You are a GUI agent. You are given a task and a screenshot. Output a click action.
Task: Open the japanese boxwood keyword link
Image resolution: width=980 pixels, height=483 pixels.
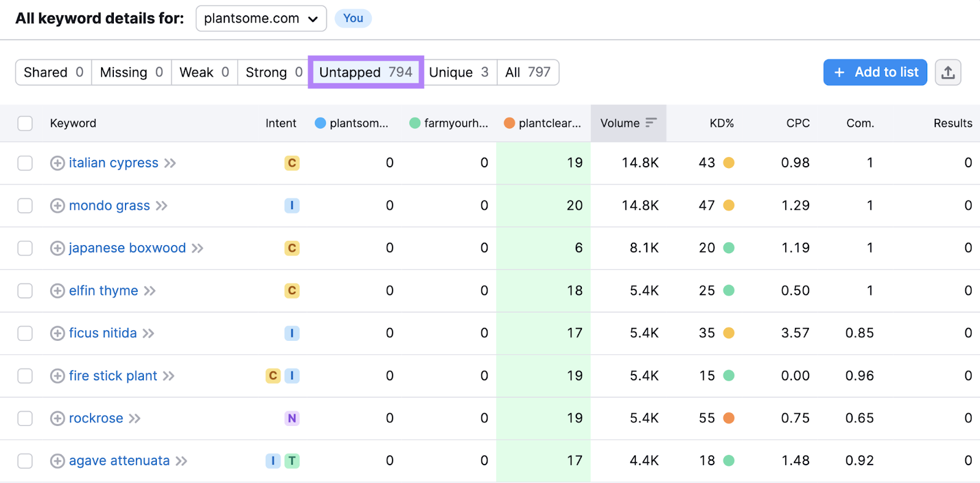click(127, 248)
